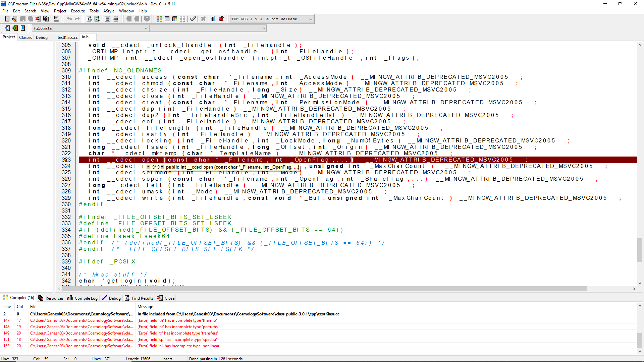Open the AStyle menu
This screenshot has width=644, height=362.
pos(109,11)
